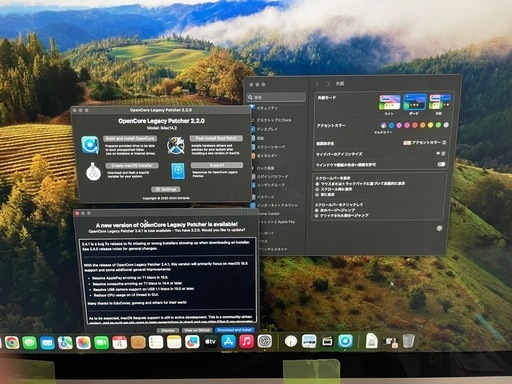The image size is (512, 384).
Task: Select the Auto appearance thumbnail
Action: (x=440, y=102)
